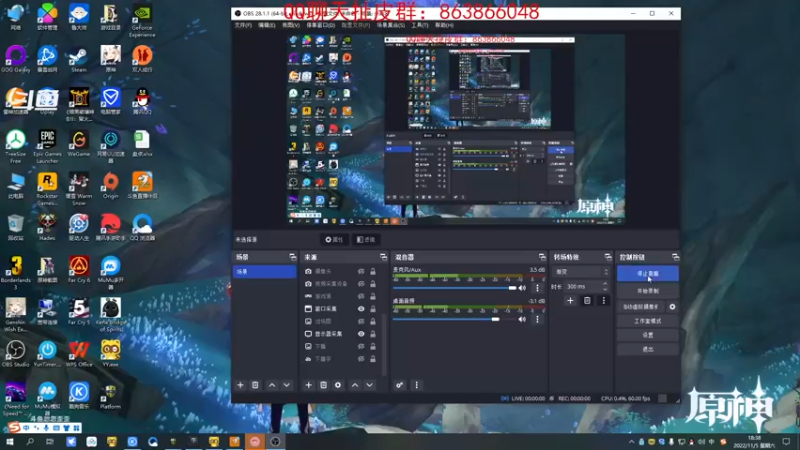
Task: Open GeForce Experience desktop icon
Action: tap(142, 21)
